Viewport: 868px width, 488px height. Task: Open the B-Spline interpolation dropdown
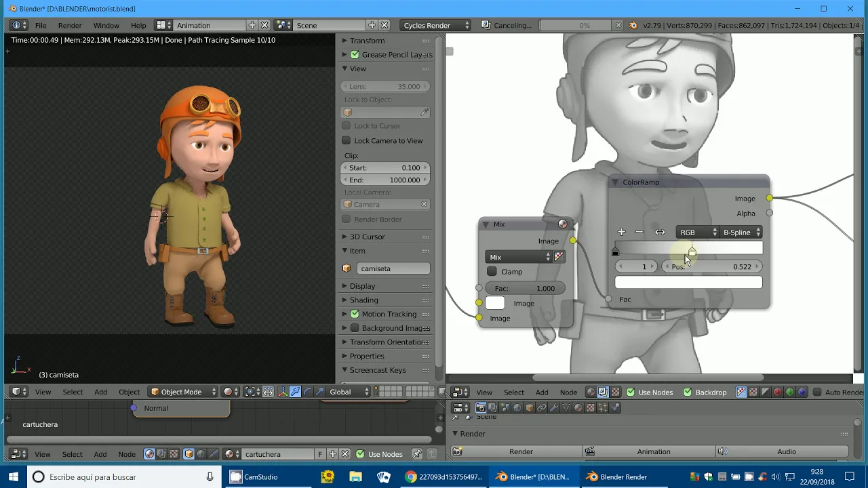tap(741, 232)
